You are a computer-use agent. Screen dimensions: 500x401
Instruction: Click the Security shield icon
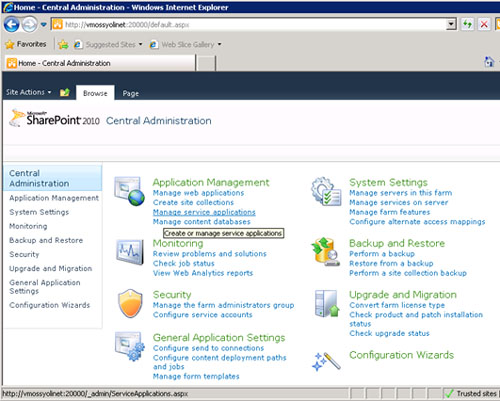[x=130, y=303]
